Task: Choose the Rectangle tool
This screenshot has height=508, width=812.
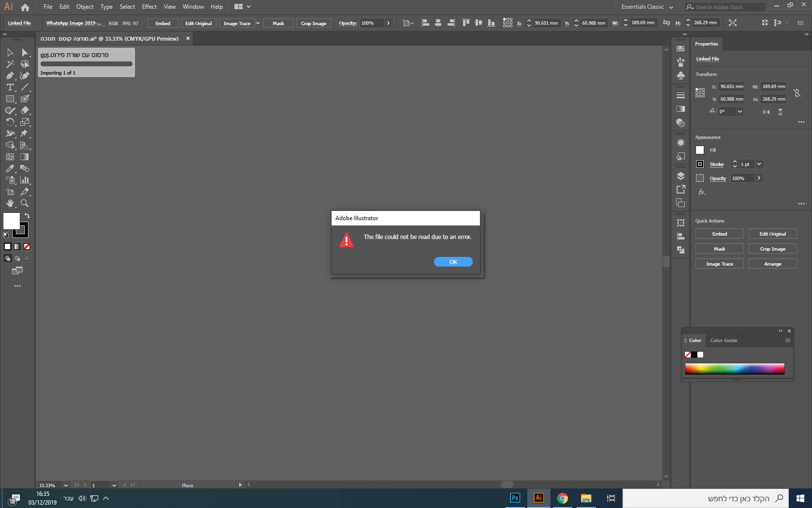Action: click(x=10, y=99)
